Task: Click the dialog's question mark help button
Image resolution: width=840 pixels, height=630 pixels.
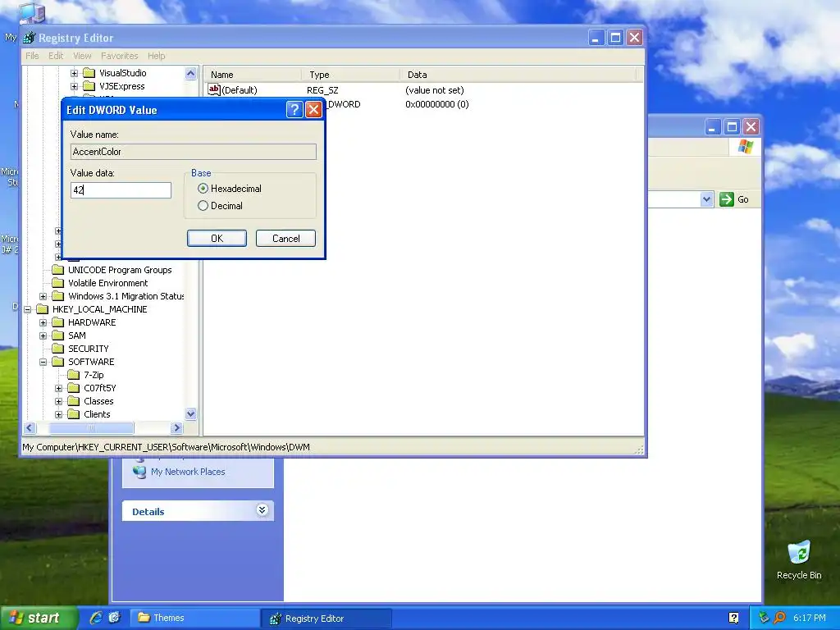Action: 294,110
